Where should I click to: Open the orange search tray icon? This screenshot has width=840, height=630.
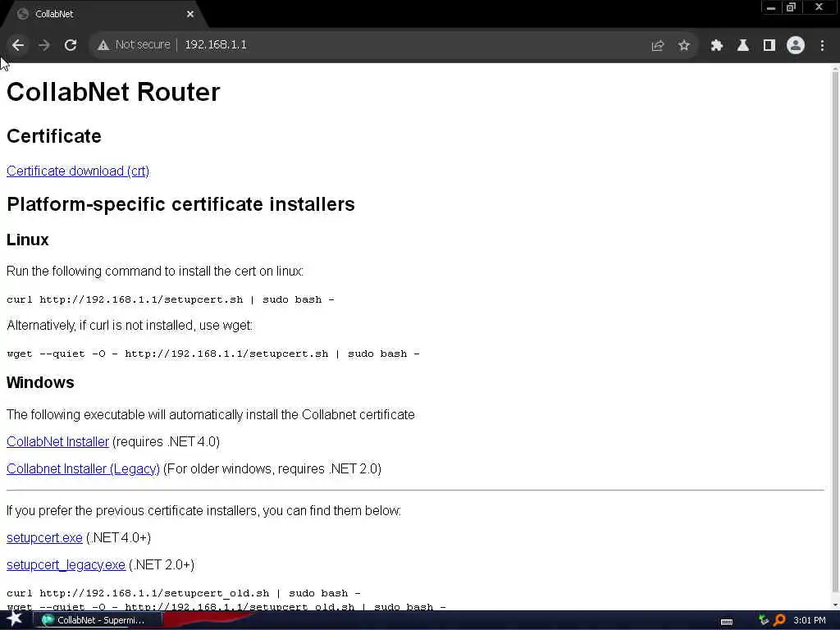tap(779, 620)
